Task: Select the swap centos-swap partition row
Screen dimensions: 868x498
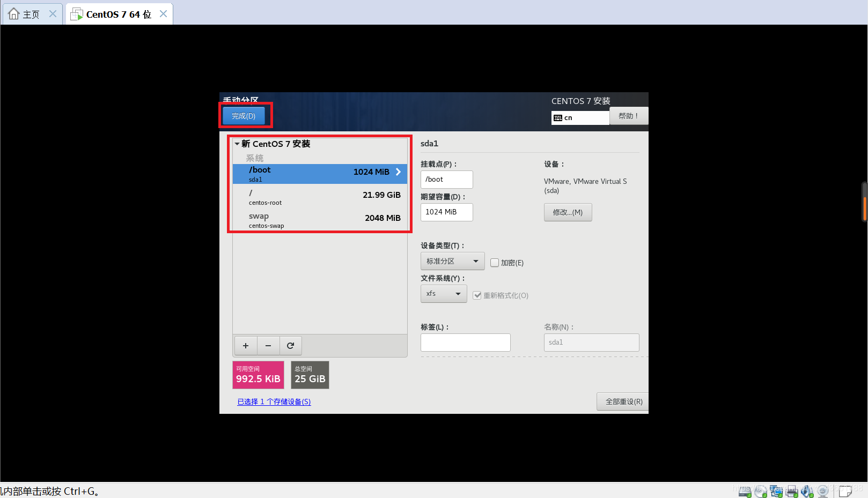Action: 320,220
